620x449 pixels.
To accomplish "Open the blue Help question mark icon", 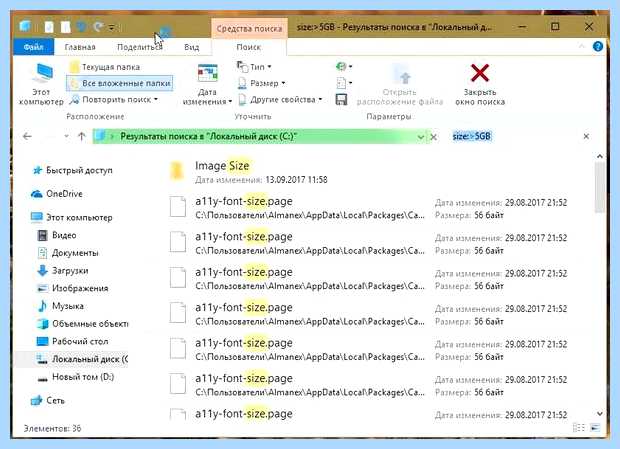I will (598, 47).
